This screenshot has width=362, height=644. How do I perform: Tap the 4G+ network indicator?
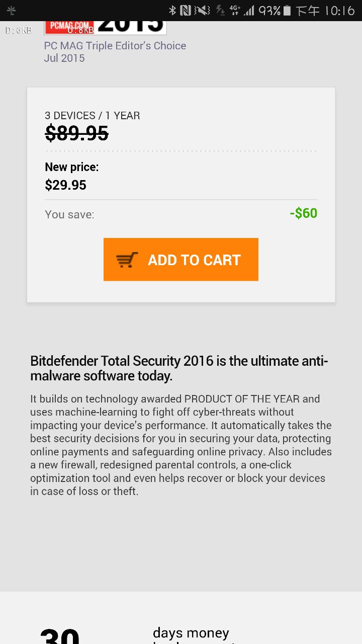(x=234, y=10)
